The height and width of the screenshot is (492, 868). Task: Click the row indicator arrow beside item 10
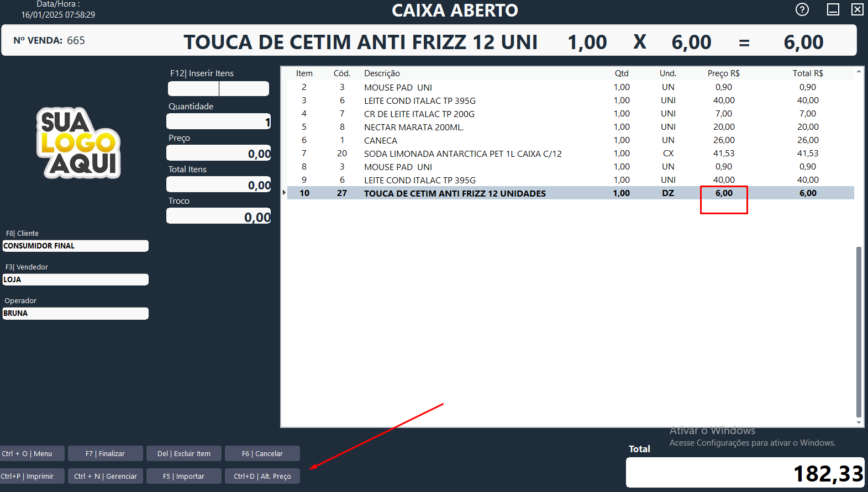pyautogui.click(x=284, y=193)
